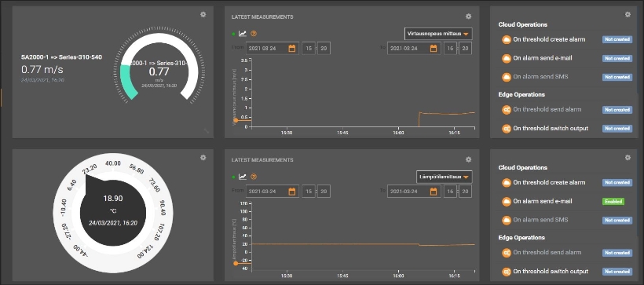Click From hour field '15' in the Virtausnopeus chart

click(x=309, y=49)
